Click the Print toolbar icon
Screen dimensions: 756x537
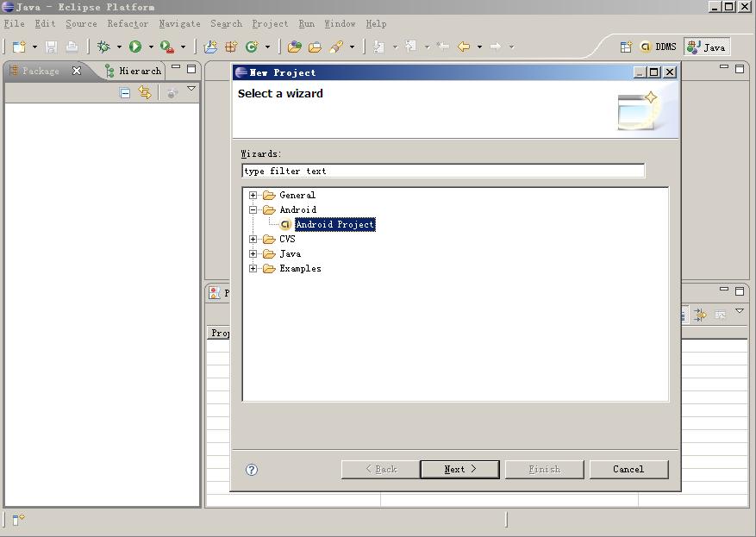coord(72,47)
